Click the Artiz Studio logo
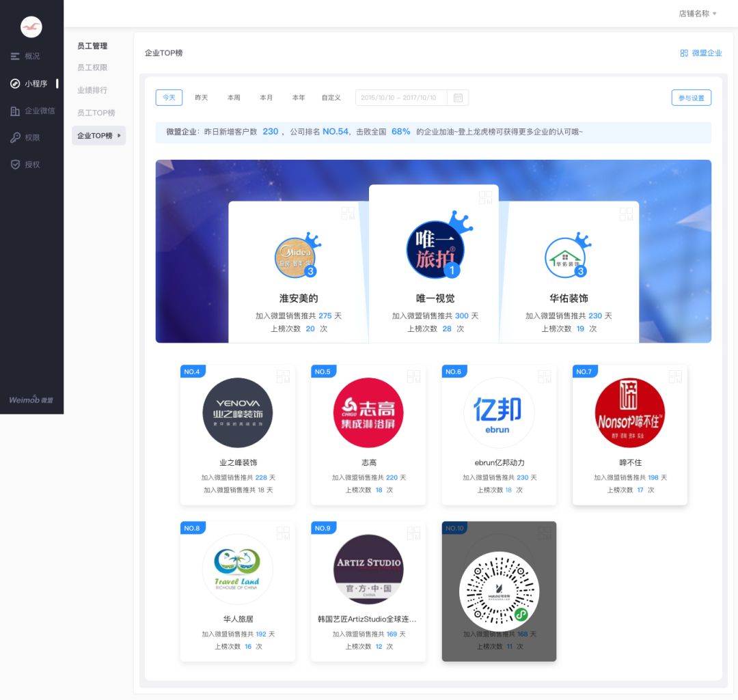This screenshot has height=700, width=738. [368, 570]
